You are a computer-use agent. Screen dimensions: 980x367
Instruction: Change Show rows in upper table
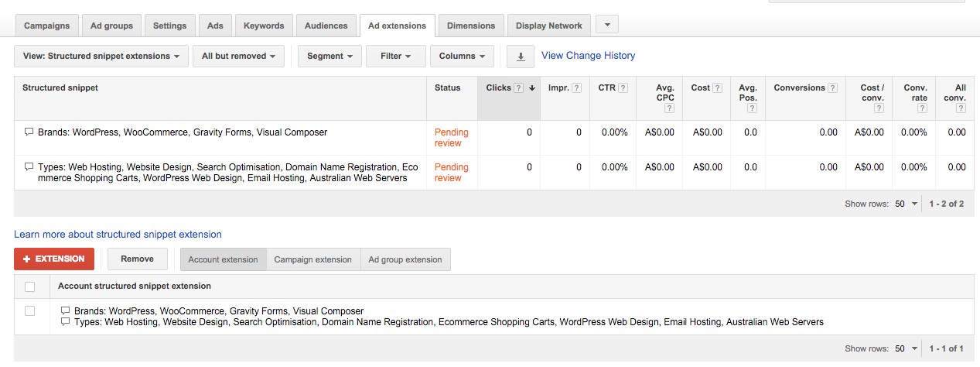coord(907,204)
